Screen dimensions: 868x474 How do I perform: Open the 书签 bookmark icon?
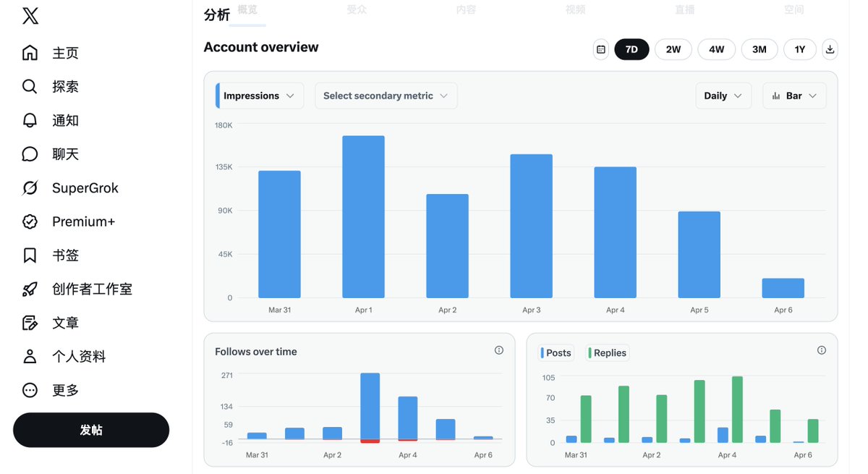[30, 255]
